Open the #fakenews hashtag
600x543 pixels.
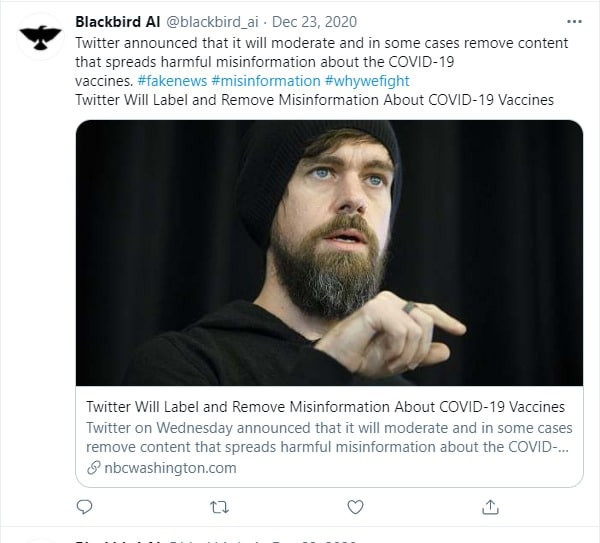173,80
